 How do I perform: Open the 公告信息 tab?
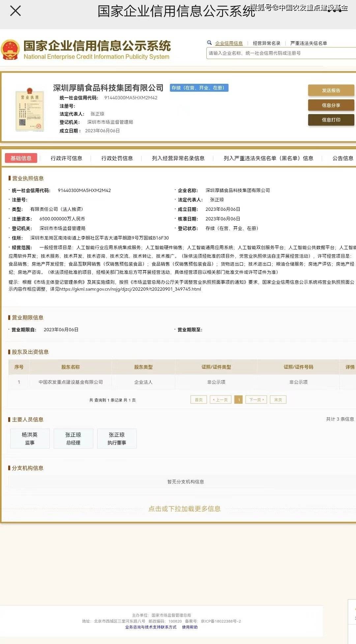click(343, 158)
